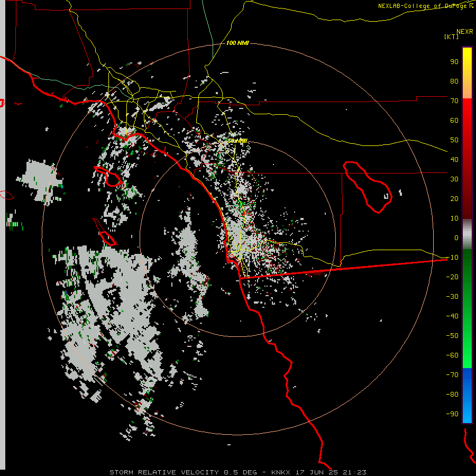Click the Storm Relative Velocity caption at bottom
476x476 pixels.
click(x=237, y=472)
